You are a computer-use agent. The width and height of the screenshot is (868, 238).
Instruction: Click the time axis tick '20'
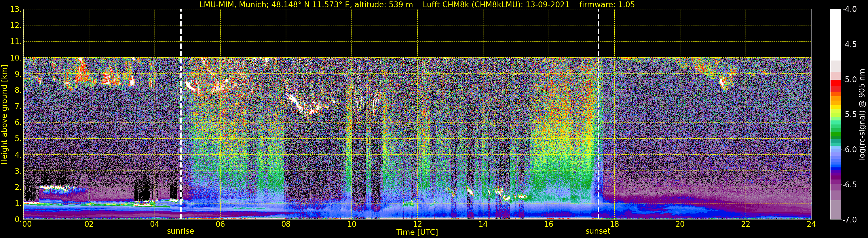point(680,224)
